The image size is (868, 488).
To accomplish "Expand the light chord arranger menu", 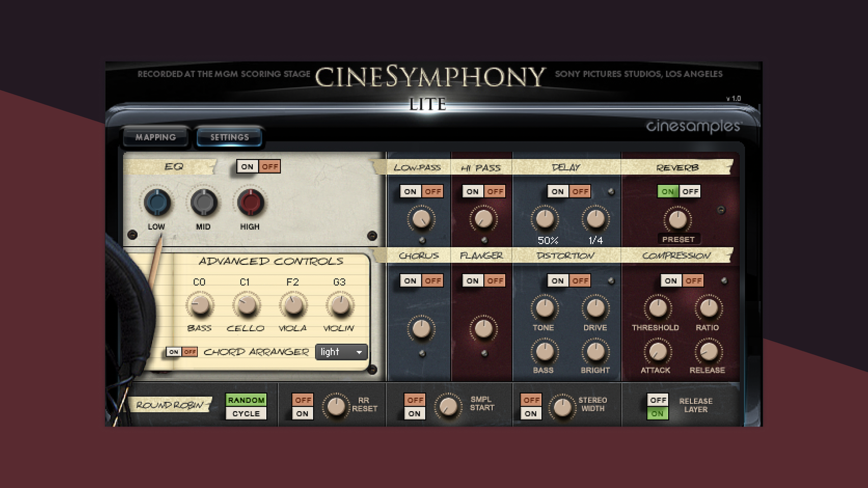I will pyautogui.click(x=359, y=352).
